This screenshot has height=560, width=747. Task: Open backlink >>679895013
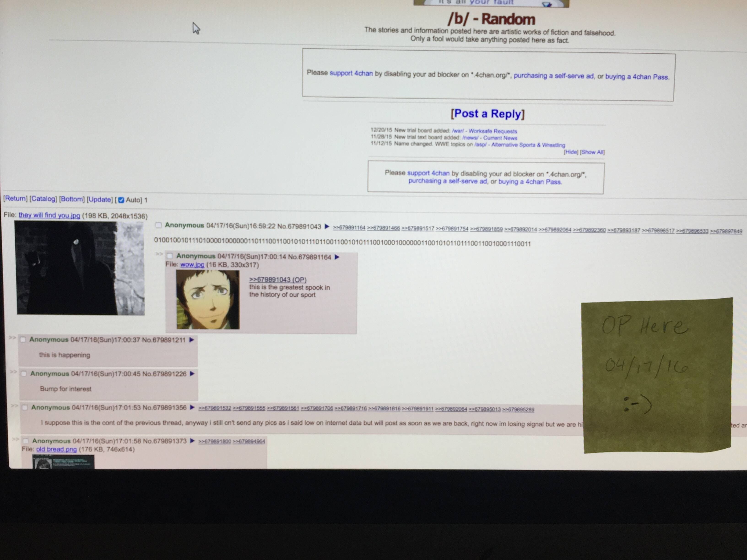click(484, 409)
